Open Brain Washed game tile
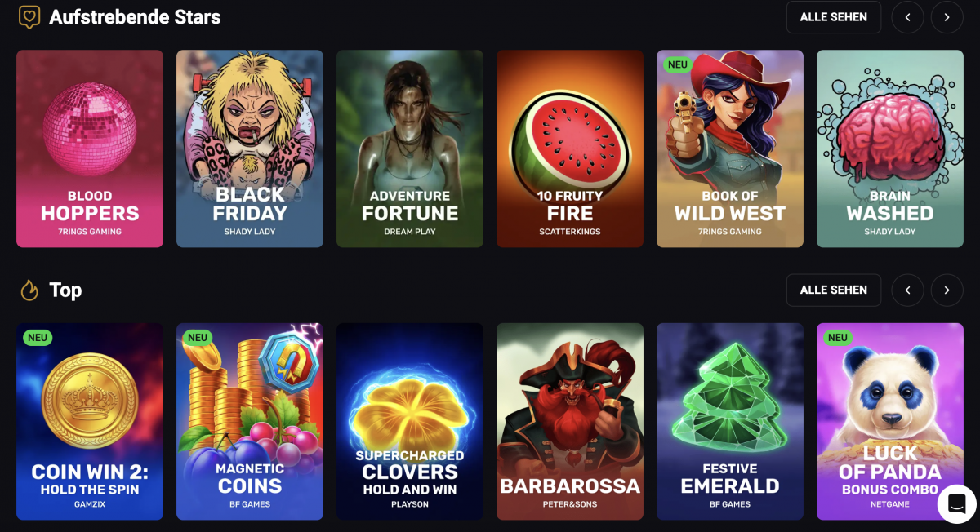980x532 pixels. (x=890, y=149)
